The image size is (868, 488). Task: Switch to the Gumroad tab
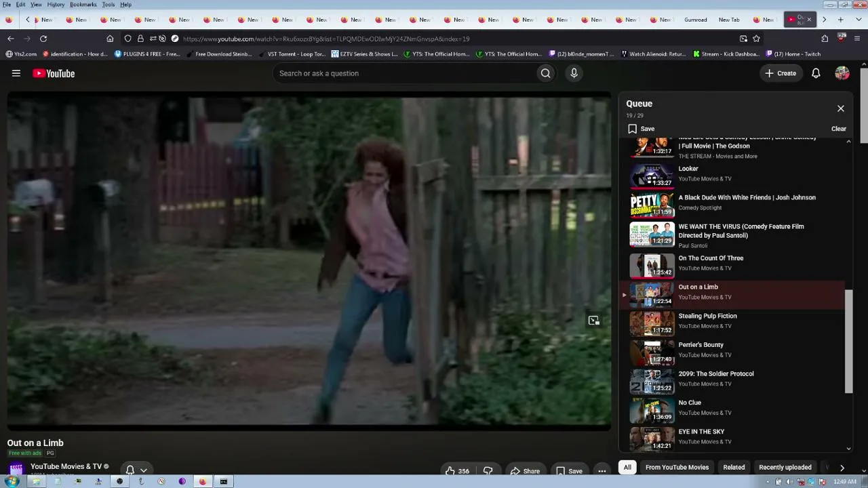(695, 20)
